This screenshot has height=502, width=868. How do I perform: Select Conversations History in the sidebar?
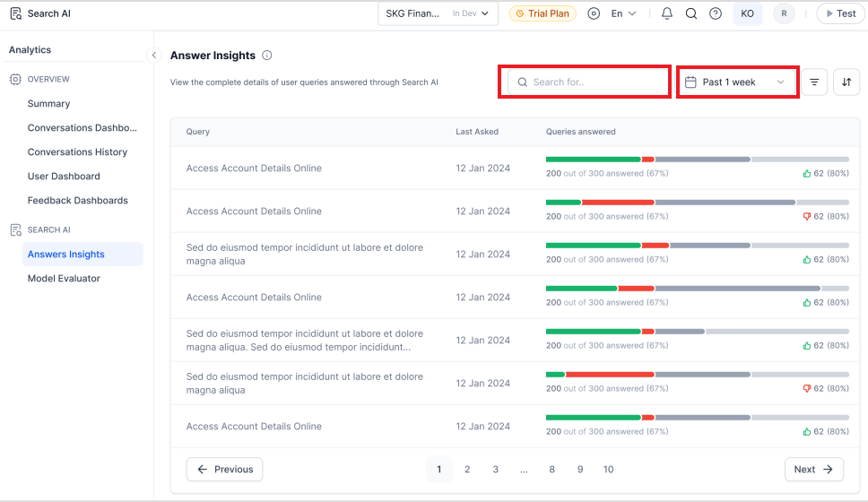(77, 152)
